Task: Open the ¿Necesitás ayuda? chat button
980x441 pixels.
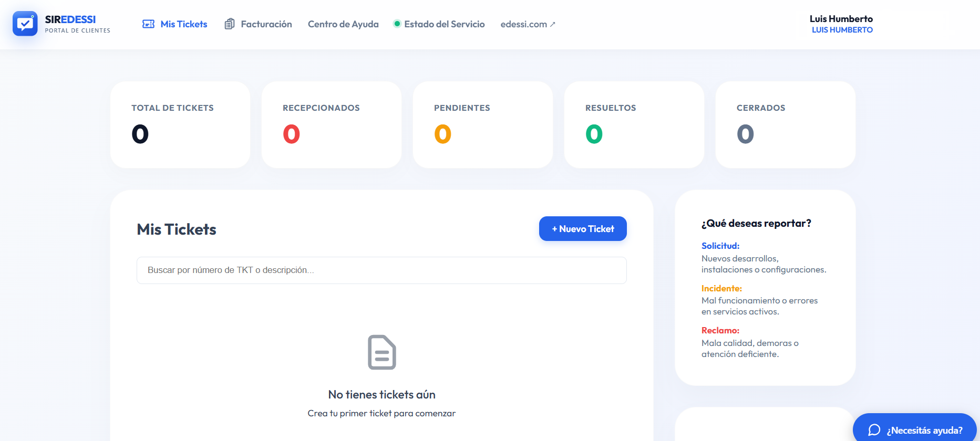Action: (x=915, y=430)
